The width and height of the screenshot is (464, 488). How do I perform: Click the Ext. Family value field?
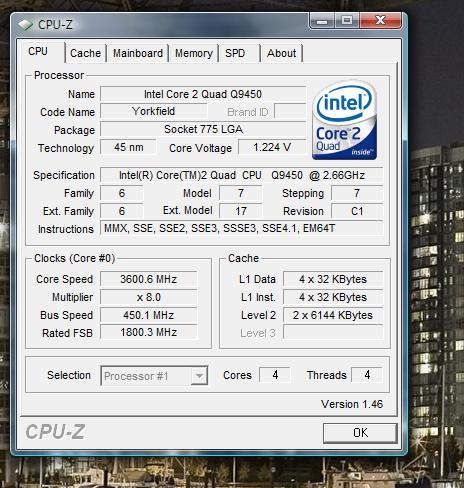point(122,211)
